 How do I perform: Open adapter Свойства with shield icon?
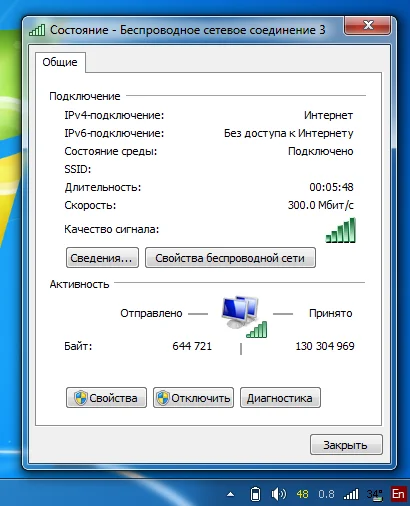pos(106,398)
